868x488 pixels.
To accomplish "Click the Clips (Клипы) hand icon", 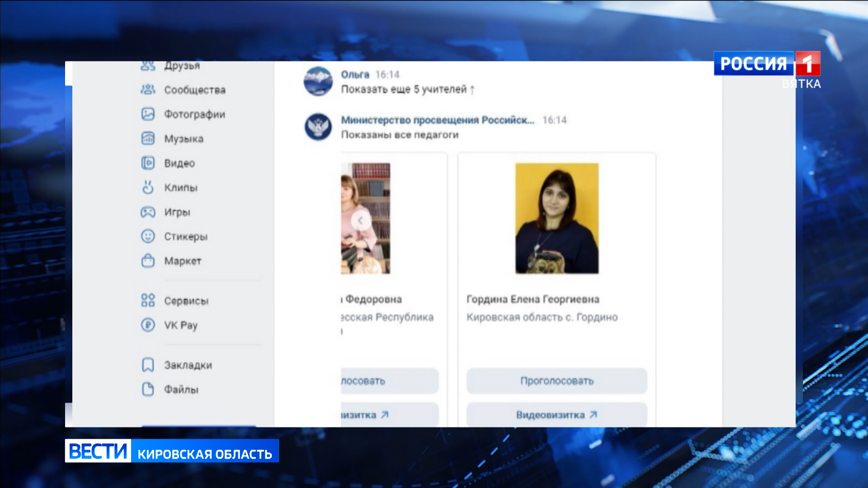I will 148,187.
